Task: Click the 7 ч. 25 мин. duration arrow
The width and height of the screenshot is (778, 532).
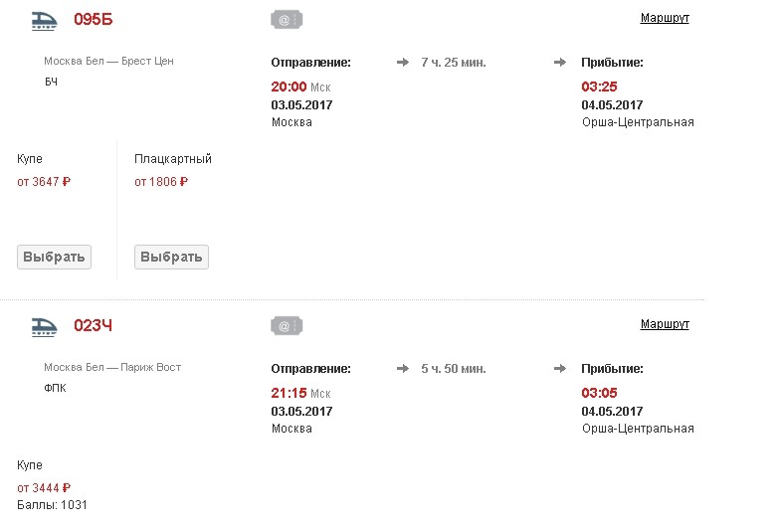Action: 403,63
